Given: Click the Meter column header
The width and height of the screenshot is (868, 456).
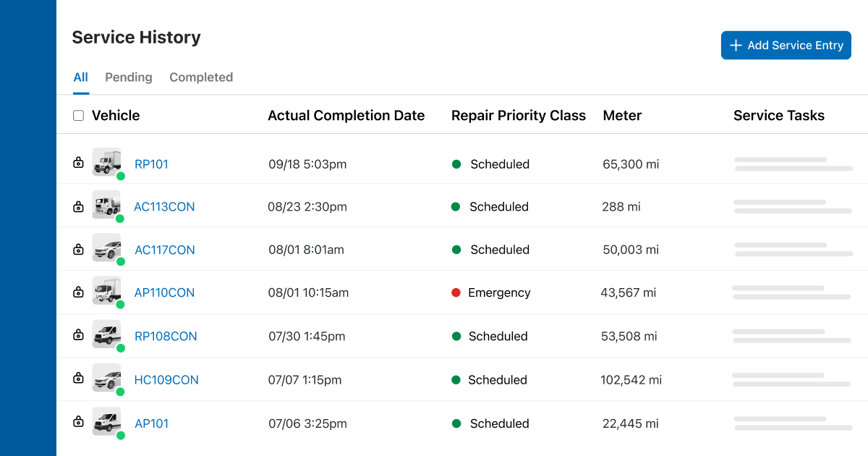Looking at the screenshot, I should (622, 116).
